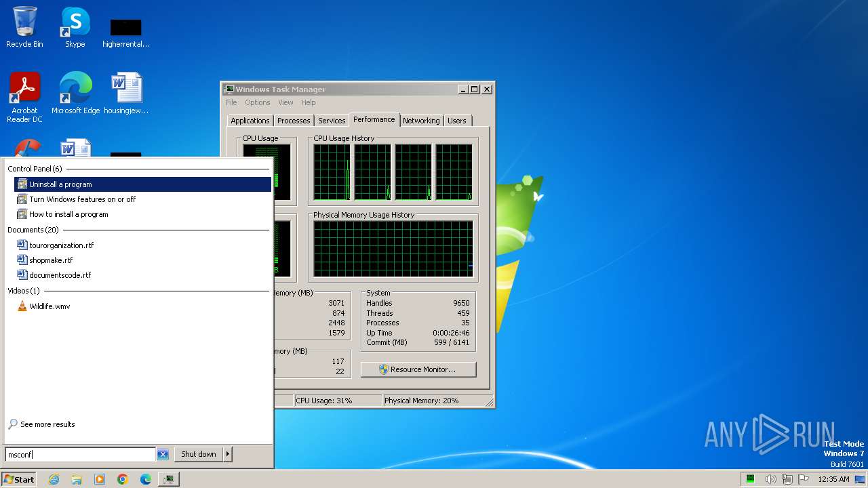Open documentscode.rtf search result
This screenshot has height=488, width=868.
pos(142,275)
